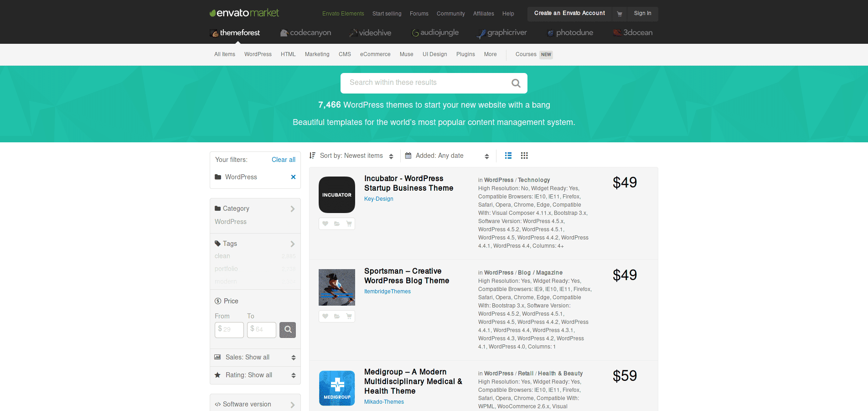Open Mikado-Themes author link
This screenshot has width=868, height=411.
[384, 402]
